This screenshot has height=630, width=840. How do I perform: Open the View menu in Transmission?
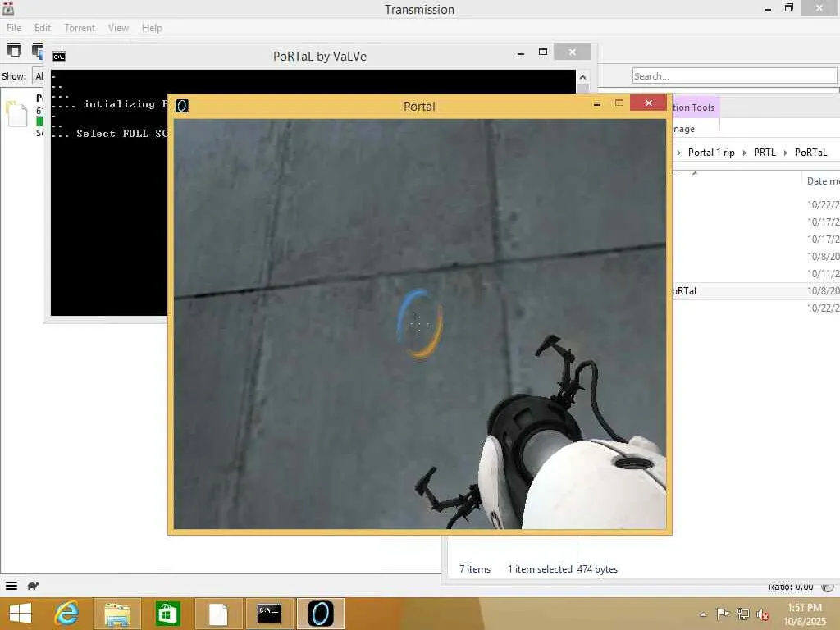coord(118,28)
